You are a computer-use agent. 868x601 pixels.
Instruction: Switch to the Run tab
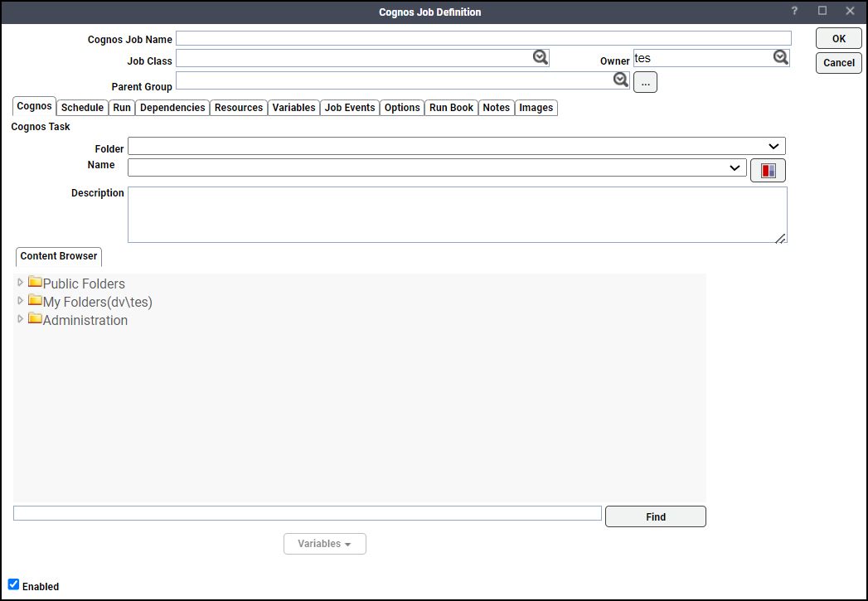click(122, 108)
